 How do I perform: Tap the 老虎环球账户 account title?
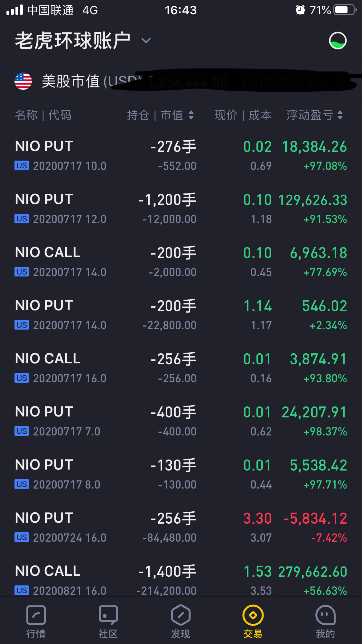click(73, 41)
